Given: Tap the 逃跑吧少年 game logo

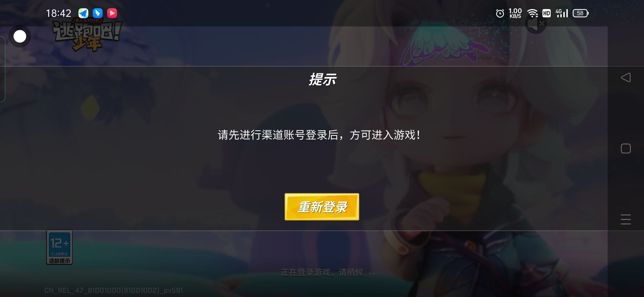Looking at the screenshot, I should pyautogui.click(x=87, y=35).
